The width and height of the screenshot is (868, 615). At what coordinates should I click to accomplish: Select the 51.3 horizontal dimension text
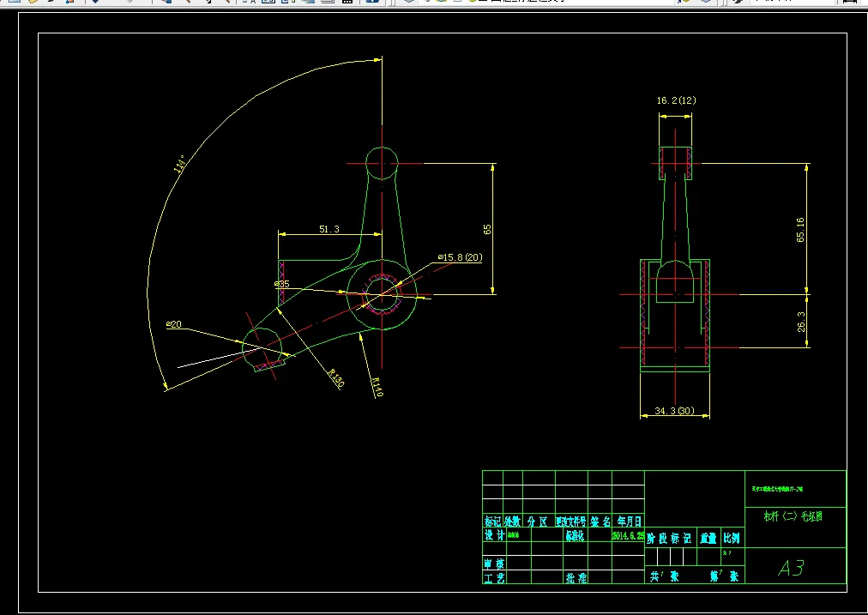click(x=329, y=229)
